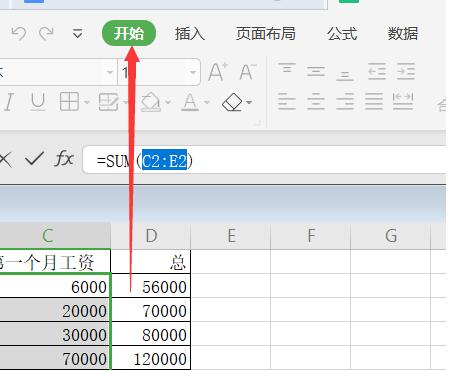Confirm formula with checkmark icon

(34, 159)
